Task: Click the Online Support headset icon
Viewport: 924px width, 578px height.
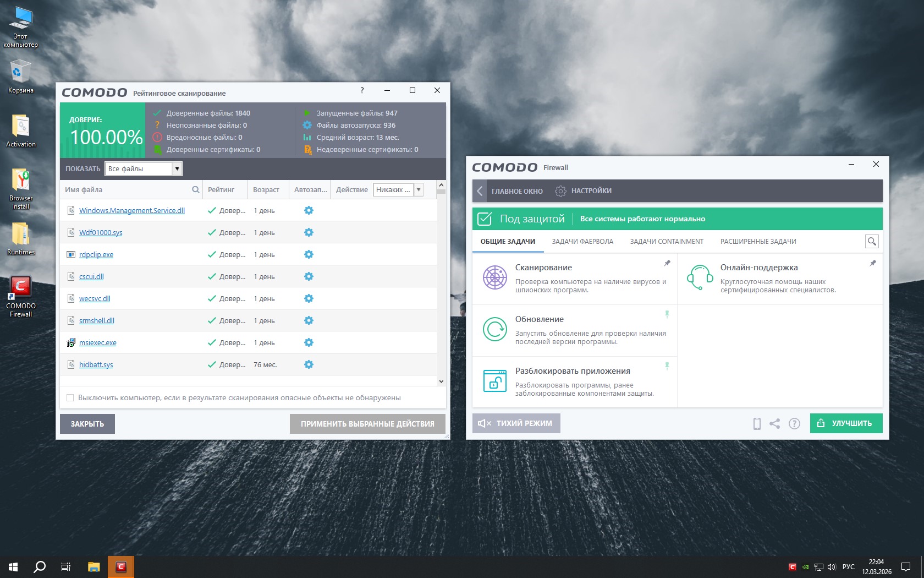Action: [700, 277]
